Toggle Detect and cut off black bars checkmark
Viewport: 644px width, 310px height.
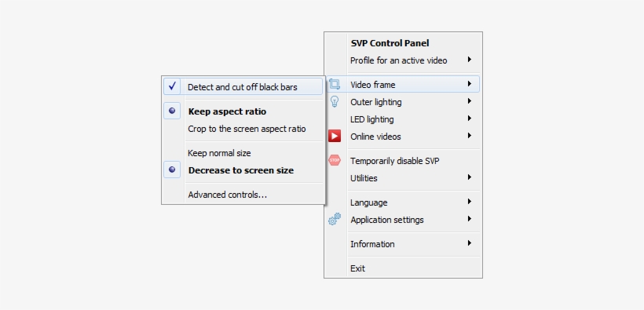tap(172, 86)
